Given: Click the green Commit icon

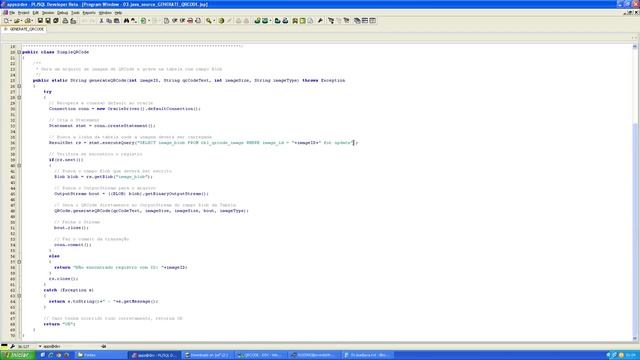Looking at the screenshot, I should 257,20.
